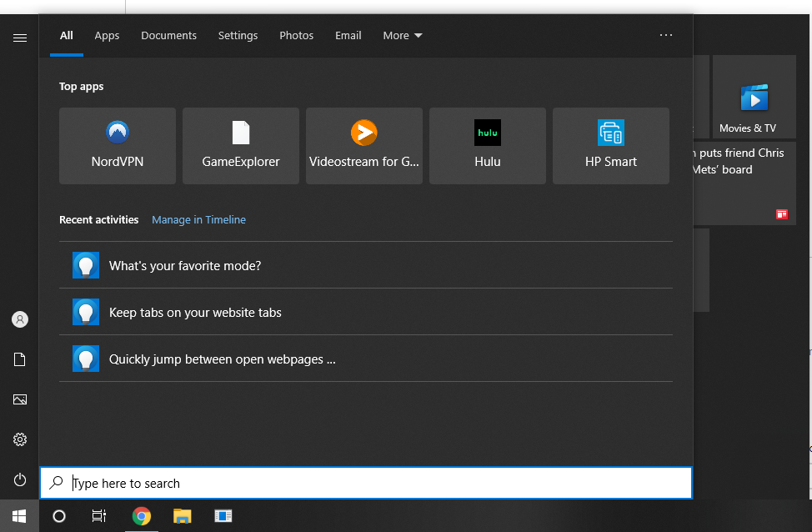812x532 pixels.
Task: Launch GameExplorer from Top apps
Action: 240,146
